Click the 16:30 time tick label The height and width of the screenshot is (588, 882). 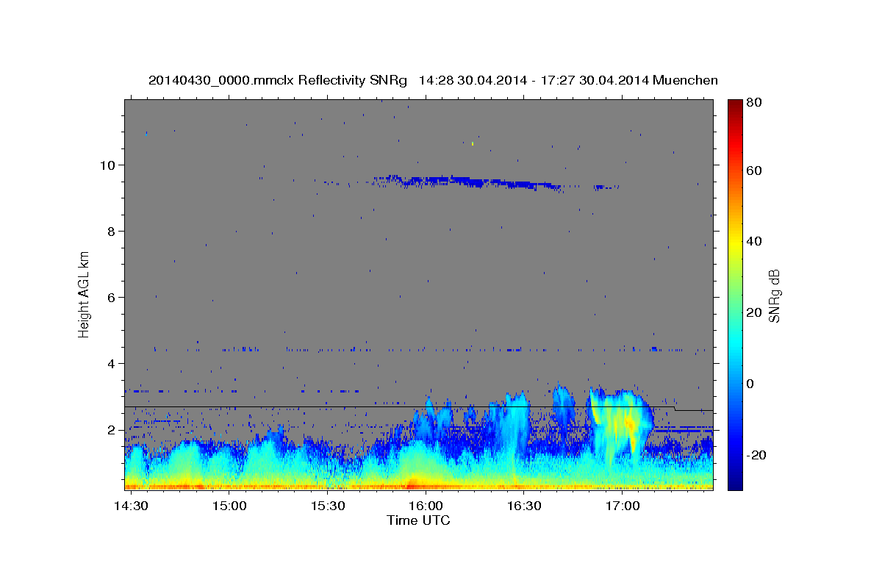tap(523, 506)
